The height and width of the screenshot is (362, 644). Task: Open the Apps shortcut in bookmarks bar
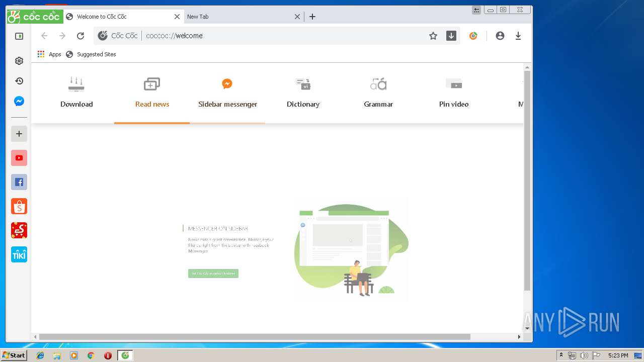(x=49, y=54)
